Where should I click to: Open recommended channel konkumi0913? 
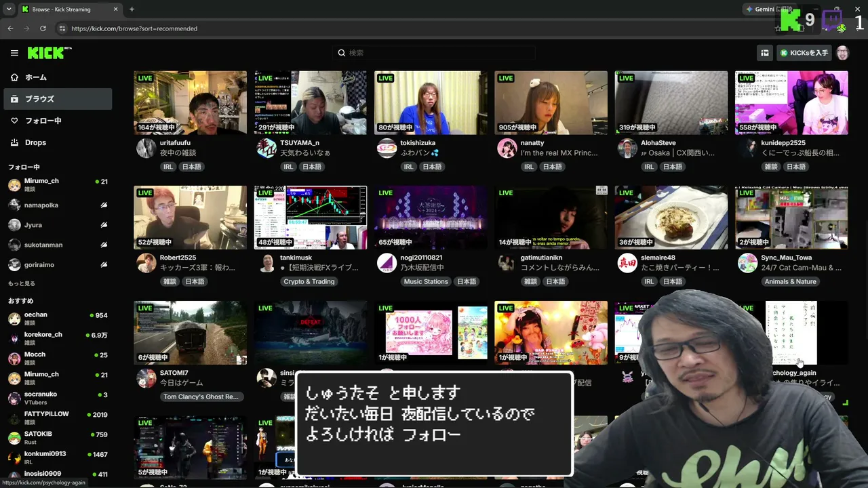(x=56, y=457)
